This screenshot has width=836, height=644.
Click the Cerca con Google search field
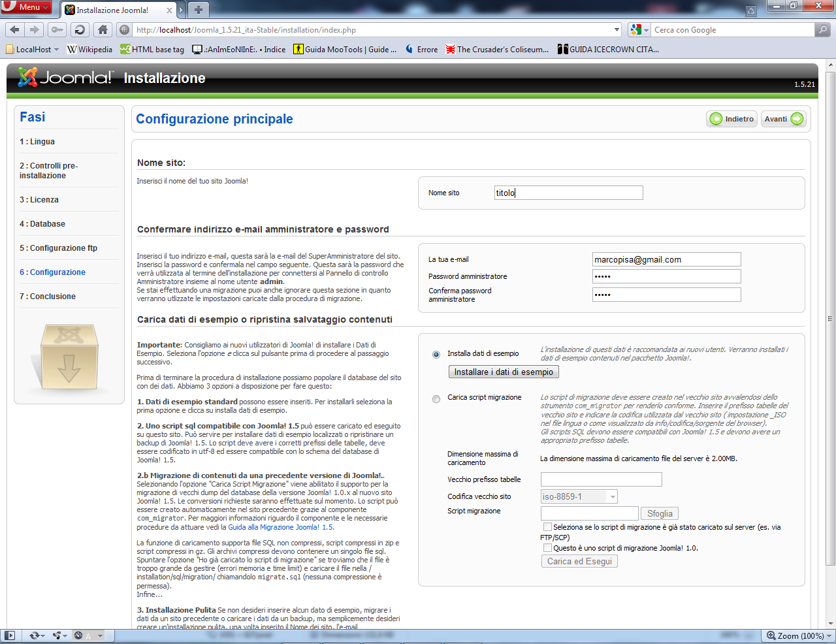coord(733,29)
